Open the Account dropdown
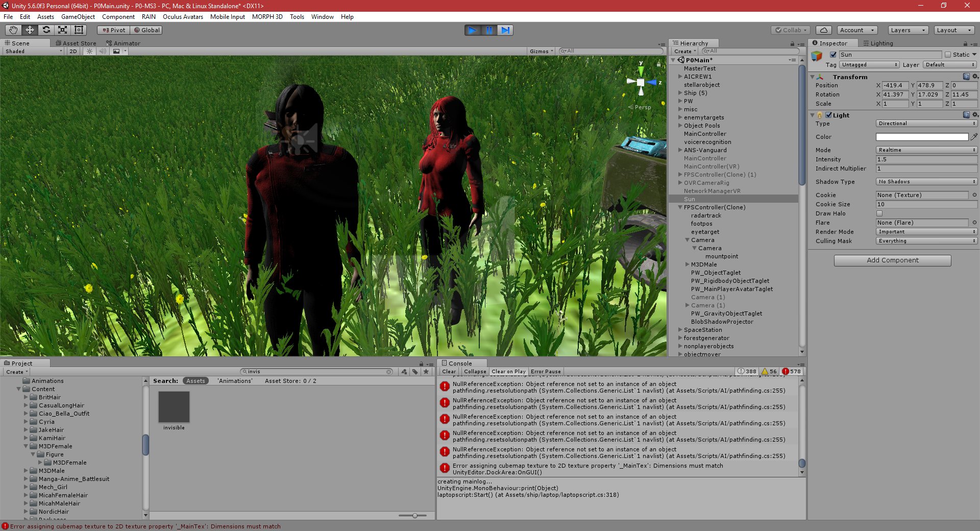This screenshot has width=980, height=531. point(857,30)
